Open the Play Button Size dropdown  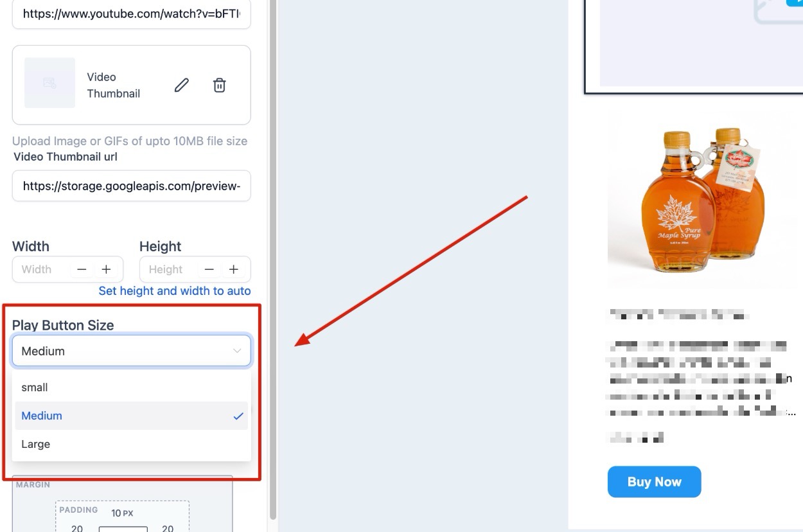point(131,351)
